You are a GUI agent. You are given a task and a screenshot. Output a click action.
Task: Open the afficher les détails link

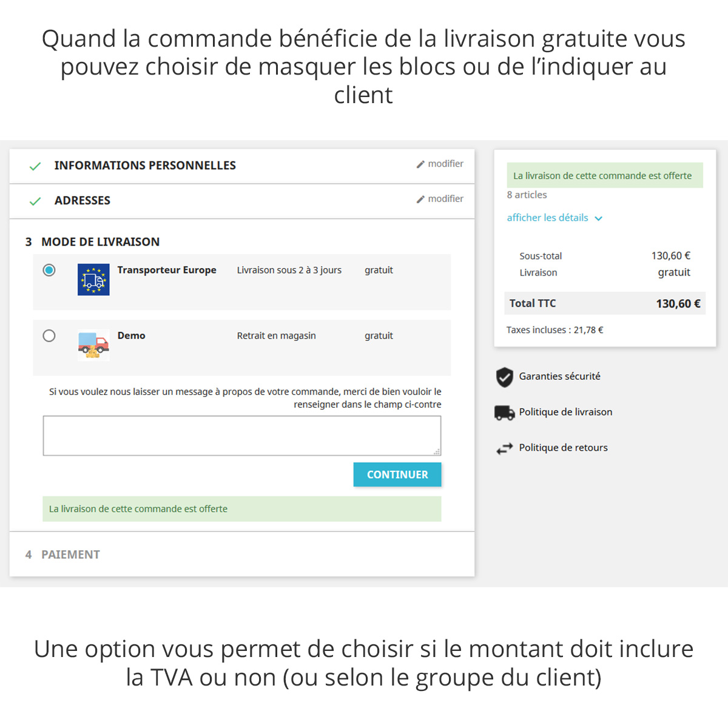pos(547,218)
